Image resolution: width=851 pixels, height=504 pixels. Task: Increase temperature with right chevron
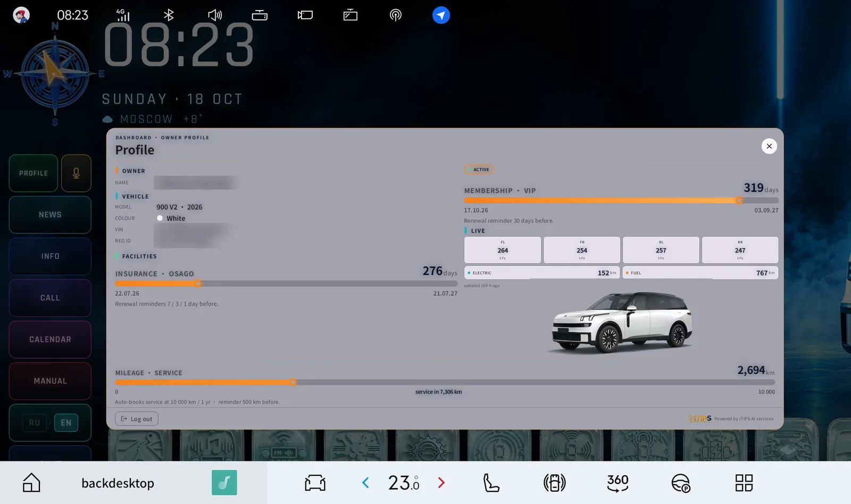441,483
